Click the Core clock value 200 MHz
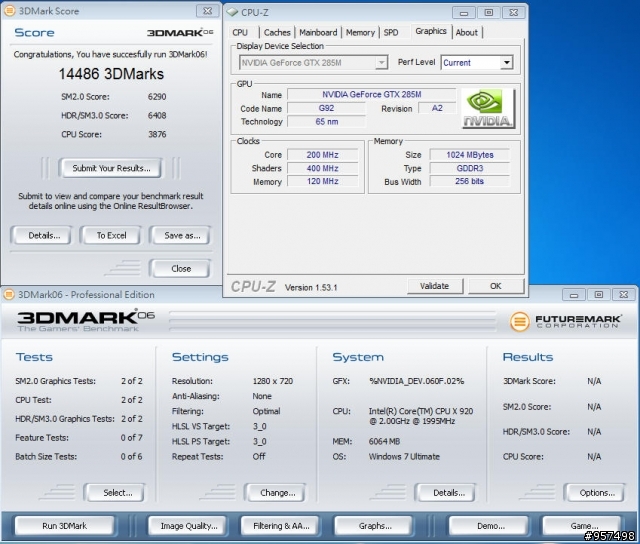The image size is (640, 544). pos(322,155)
